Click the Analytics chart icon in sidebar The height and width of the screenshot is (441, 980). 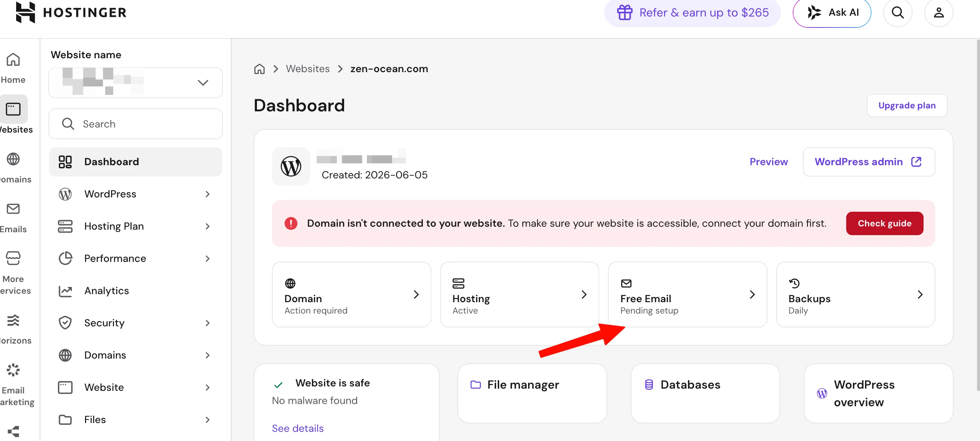click(x=65, y=291)
